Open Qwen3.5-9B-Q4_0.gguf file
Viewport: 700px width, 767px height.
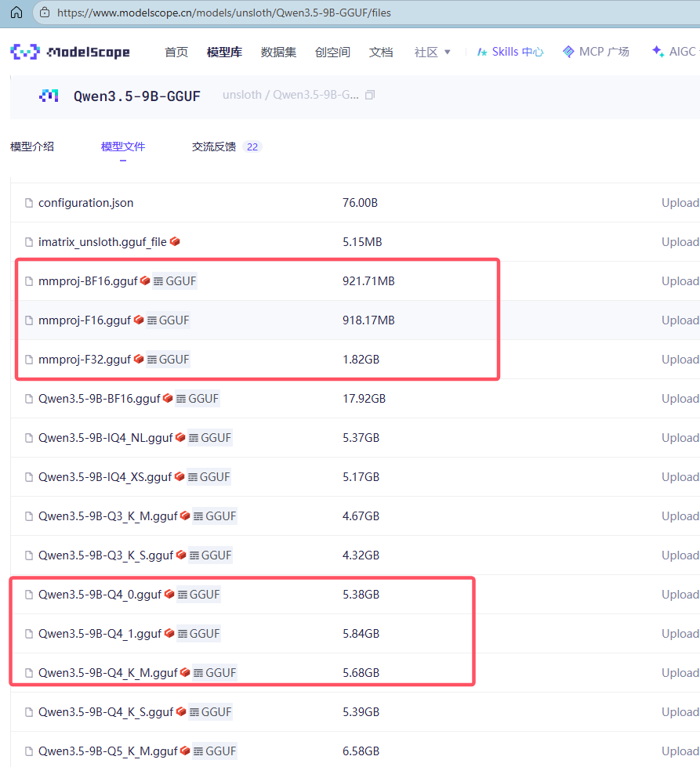click(100, 594)
